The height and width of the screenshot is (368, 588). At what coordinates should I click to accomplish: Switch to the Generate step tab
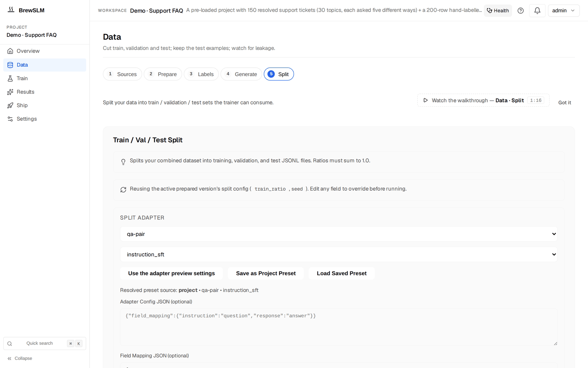point(241,74)
